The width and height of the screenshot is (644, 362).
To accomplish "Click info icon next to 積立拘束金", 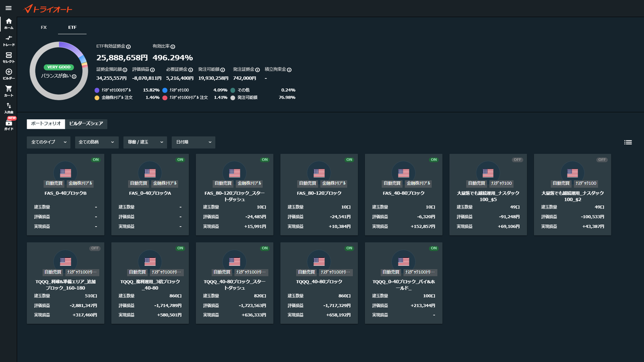I will (289, 70).
